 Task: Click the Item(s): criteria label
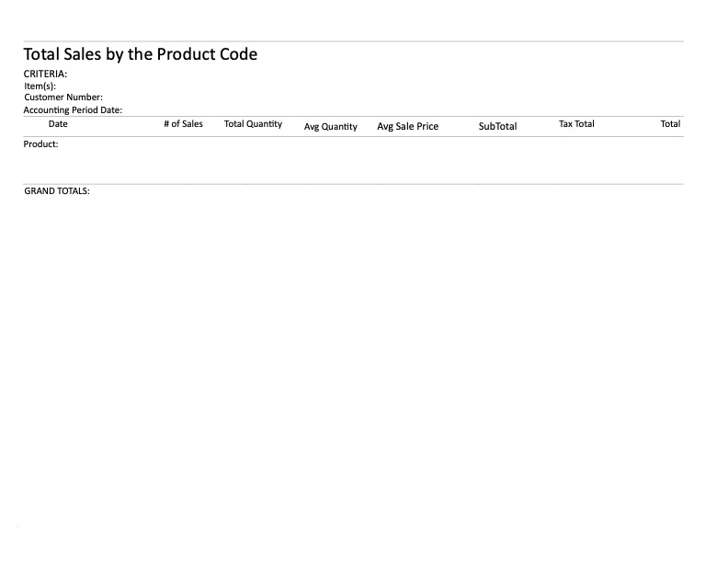coord(40,86)
